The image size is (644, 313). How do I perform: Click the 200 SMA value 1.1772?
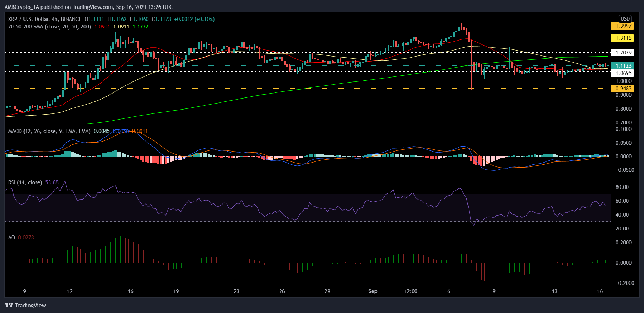point(140,27)
